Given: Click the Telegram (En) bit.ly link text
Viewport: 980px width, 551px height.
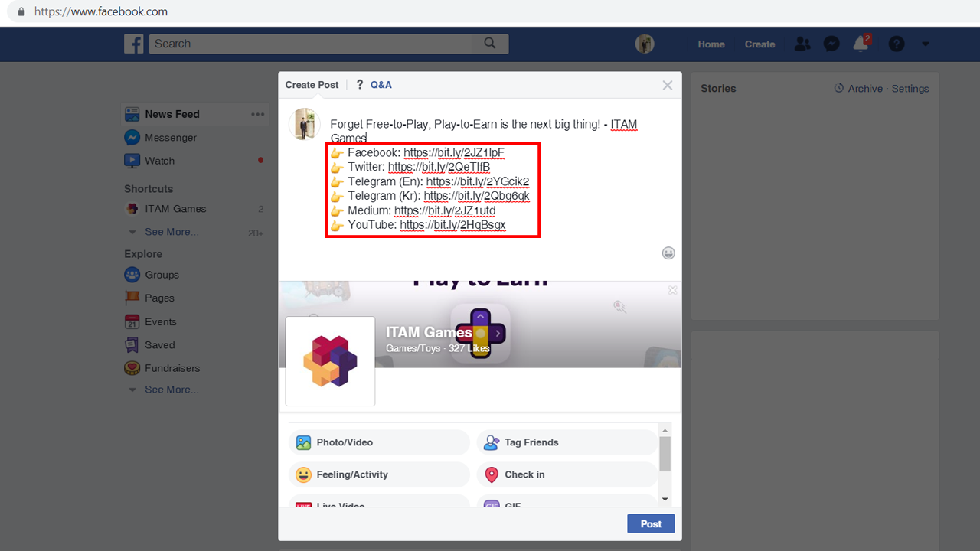Looking at the screenshot, I should [x=478, y=181].
